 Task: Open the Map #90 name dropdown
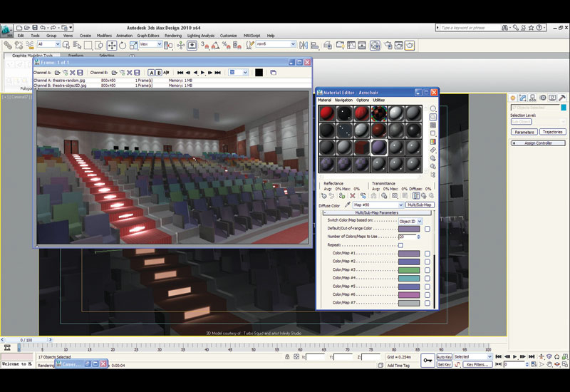[378, 205]
